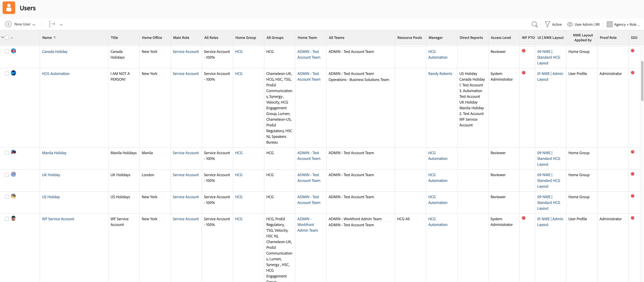The width and height of the screenshot is (644, 282).
Task: Click HCG Automation's globe avatar
Action: point(13,73)
